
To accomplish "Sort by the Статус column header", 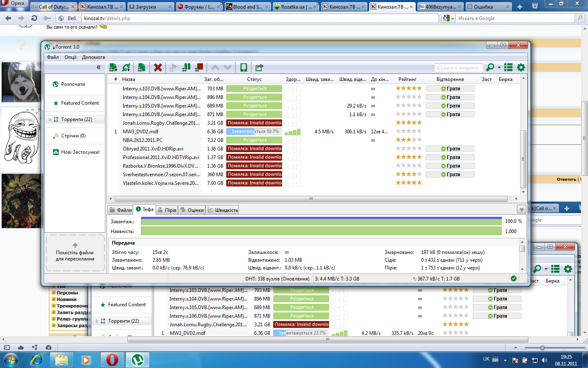I will (254, 79).
